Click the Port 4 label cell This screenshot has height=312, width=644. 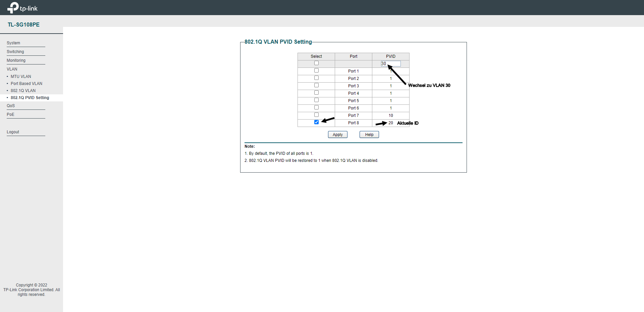(354, 93)
